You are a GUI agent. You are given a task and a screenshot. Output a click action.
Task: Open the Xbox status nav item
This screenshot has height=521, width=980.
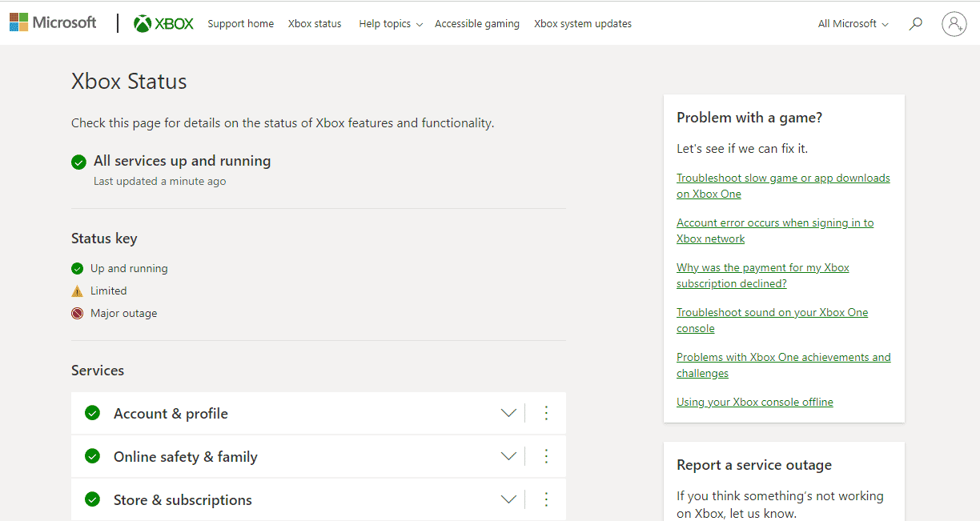tap(315, 24)
